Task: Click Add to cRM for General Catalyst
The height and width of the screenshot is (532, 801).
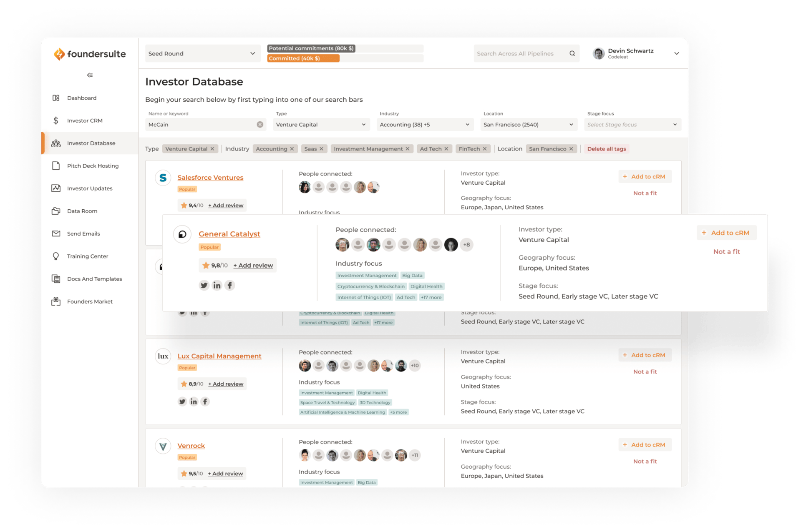Action: tap(726, 233)
